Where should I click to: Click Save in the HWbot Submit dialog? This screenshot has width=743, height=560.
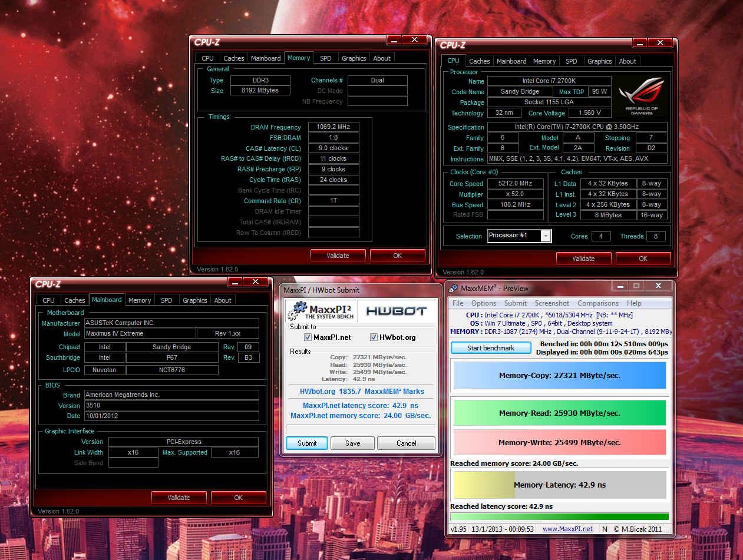click(352, 443)
